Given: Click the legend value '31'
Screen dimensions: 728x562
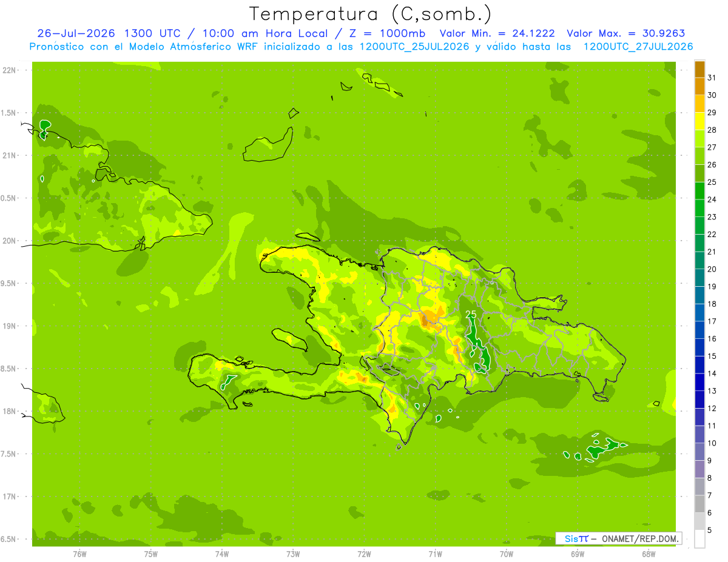Looking at the screenshot, I should 712,78.
